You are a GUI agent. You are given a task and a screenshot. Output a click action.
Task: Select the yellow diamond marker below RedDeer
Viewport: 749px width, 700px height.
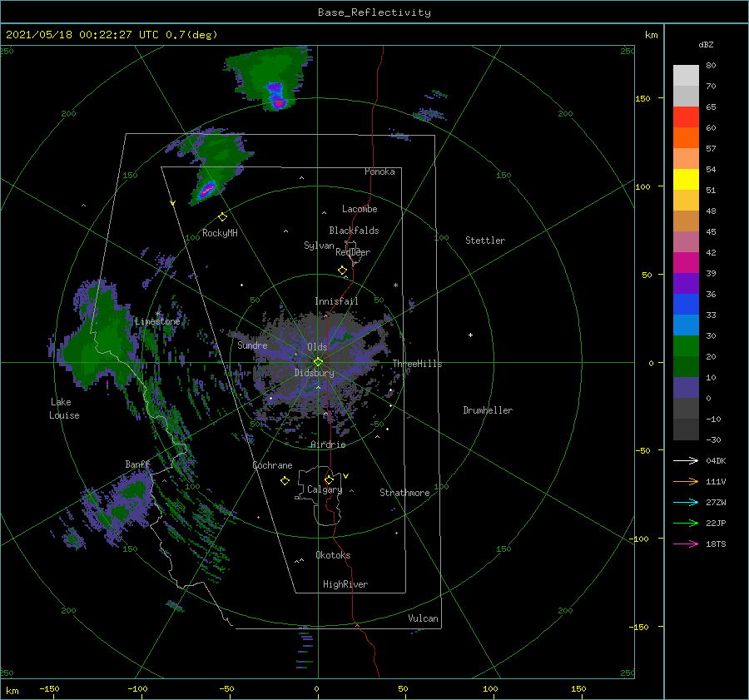coord(342,271)
